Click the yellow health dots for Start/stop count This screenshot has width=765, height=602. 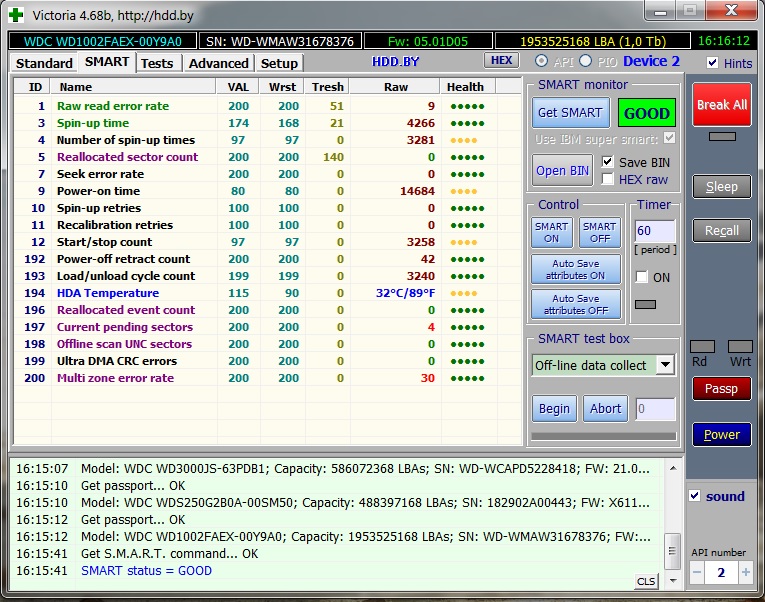(463, 242)
